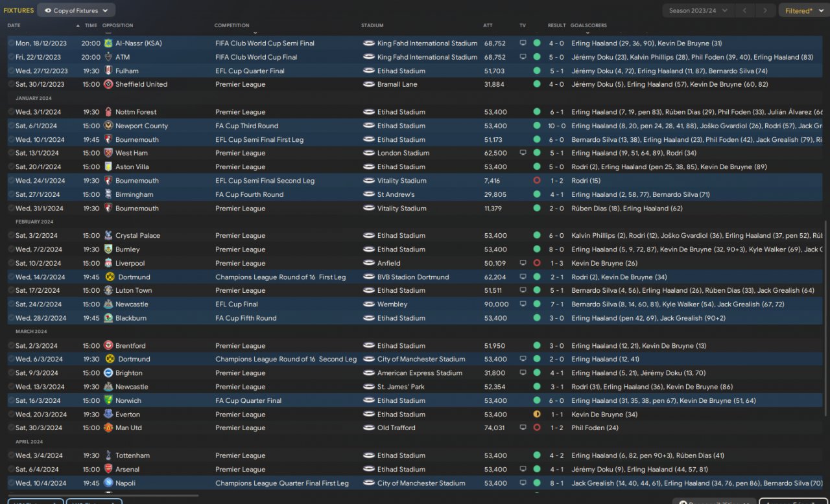
Task: Click the TV icon on West Ham row
Action: click(x=523, y=153)
